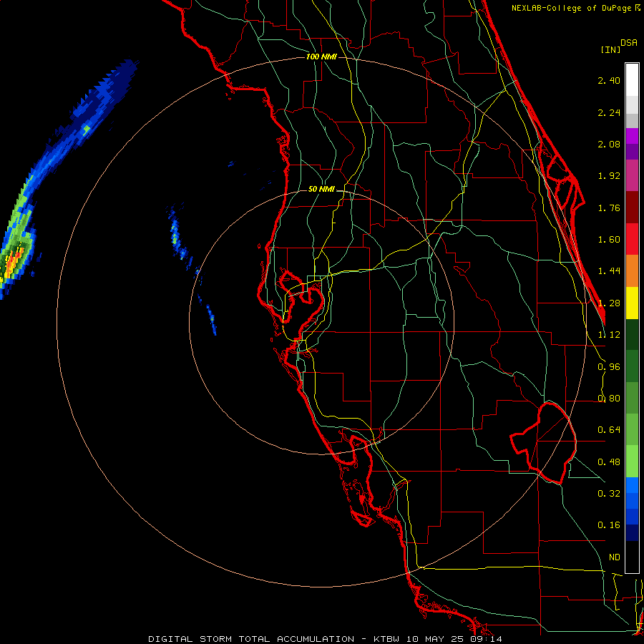The width and height of the screenshot is (644, 644).
Task: Select the 1.12 legend value
Action: tap(609, 335)
